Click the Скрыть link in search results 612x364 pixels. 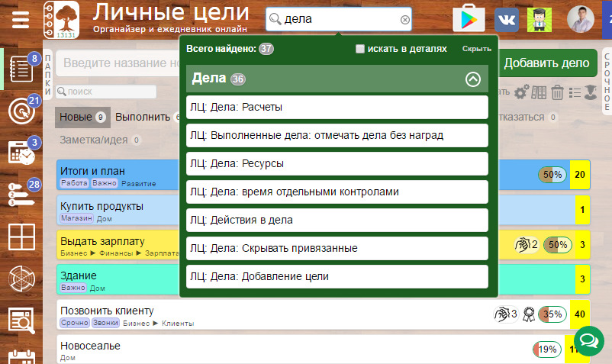(477, 49)
